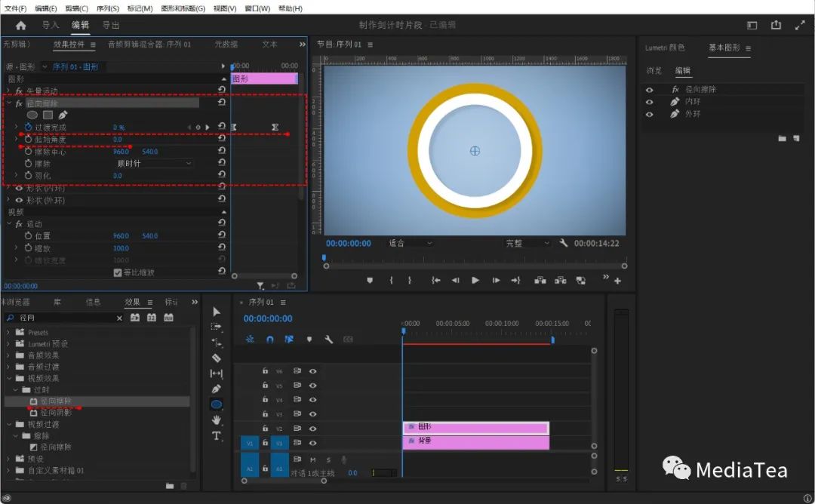Open the 顺时针 wipe direction dropdown
Viewport: 815px width, 504px height.
pos(154,163)
